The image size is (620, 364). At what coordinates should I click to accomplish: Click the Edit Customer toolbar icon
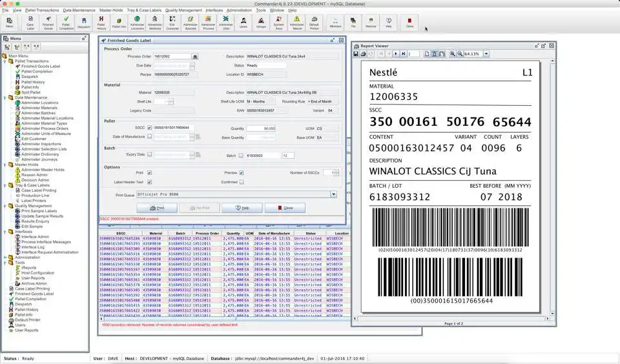click(x=172, y=23)
